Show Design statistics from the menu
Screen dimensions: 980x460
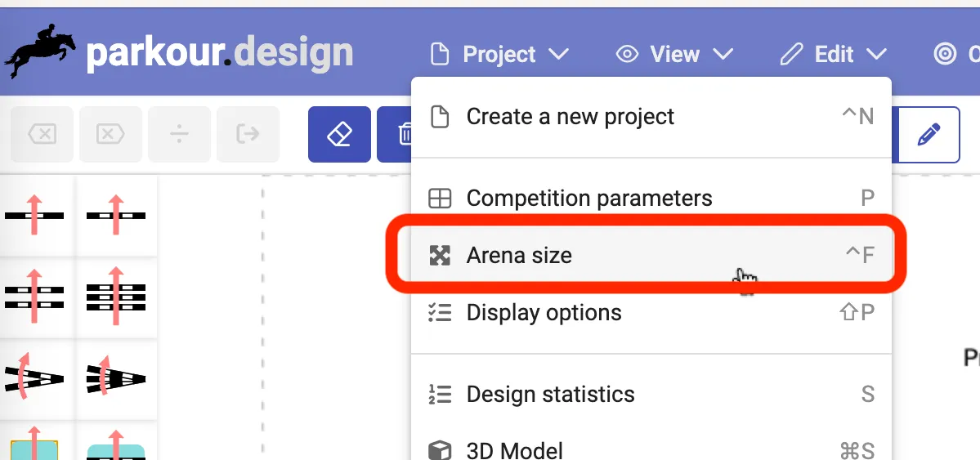coord(550,395)
